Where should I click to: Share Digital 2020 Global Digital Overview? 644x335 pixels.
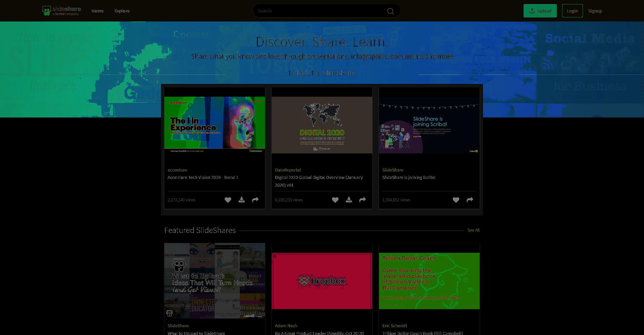(363, 200)
